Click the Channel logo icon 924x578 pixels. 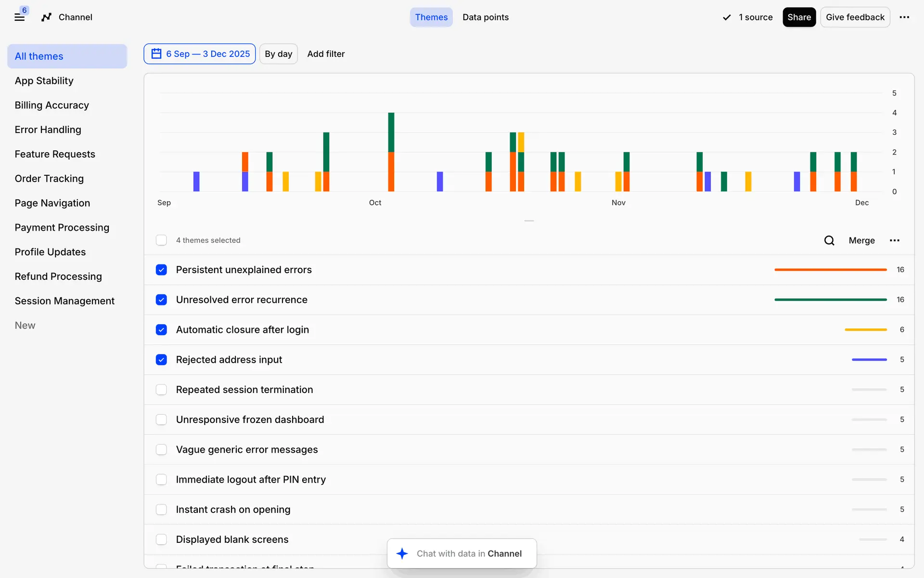click(x=46, y=17)
